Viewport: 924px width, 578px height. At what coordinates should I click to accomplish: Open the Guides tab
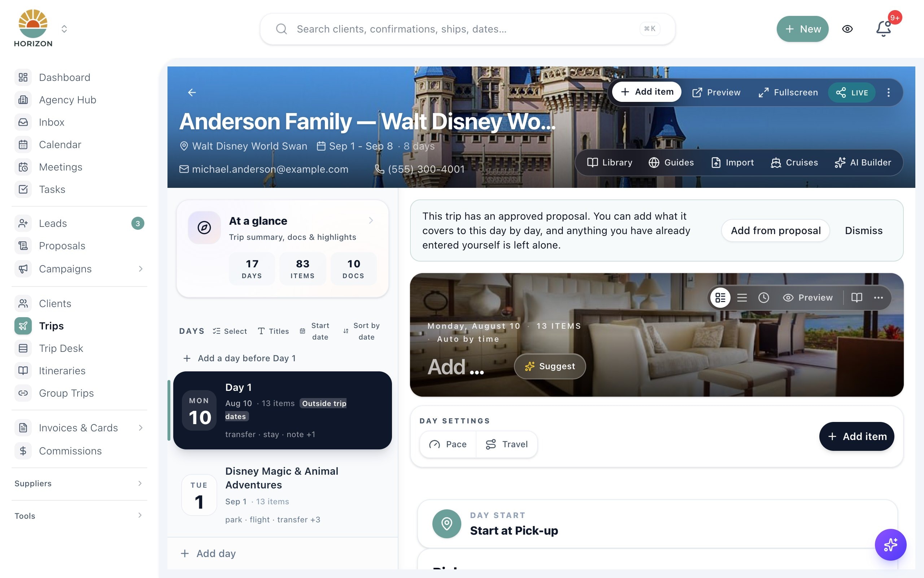pos(671,163)
